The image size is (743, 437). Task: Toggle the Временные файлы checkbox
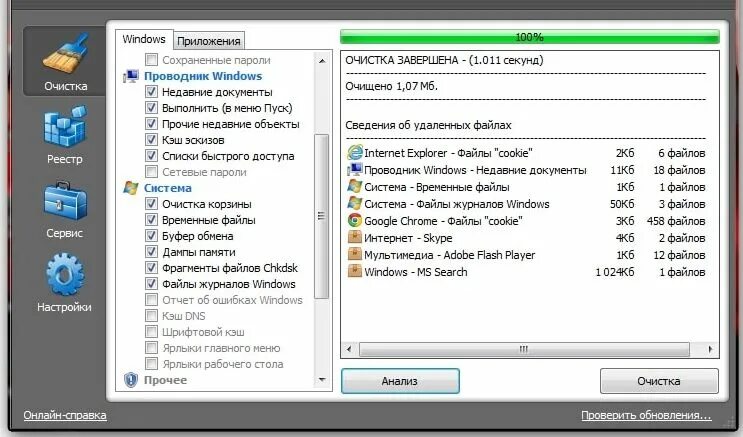click(151, 220)
